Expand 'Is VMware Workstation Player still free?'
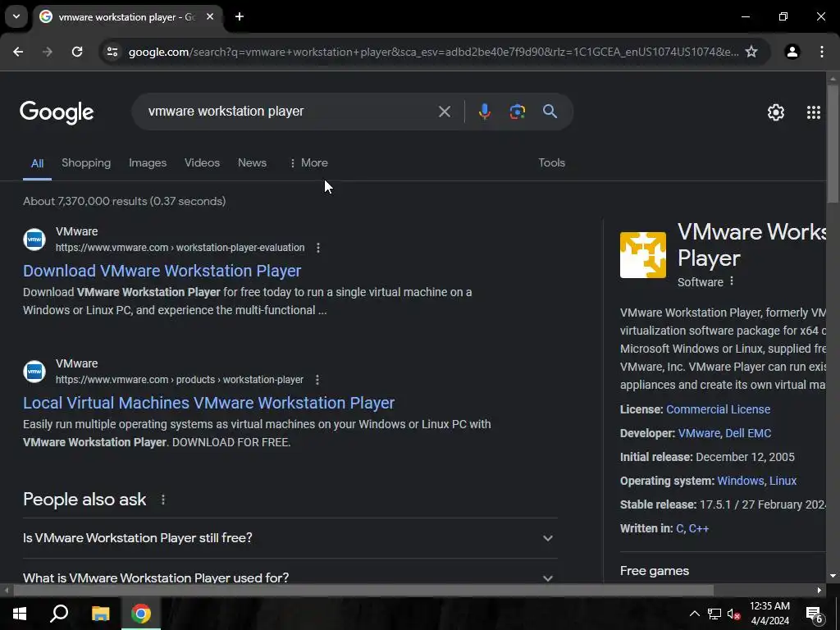840x630 pixels. click(290, 538)
